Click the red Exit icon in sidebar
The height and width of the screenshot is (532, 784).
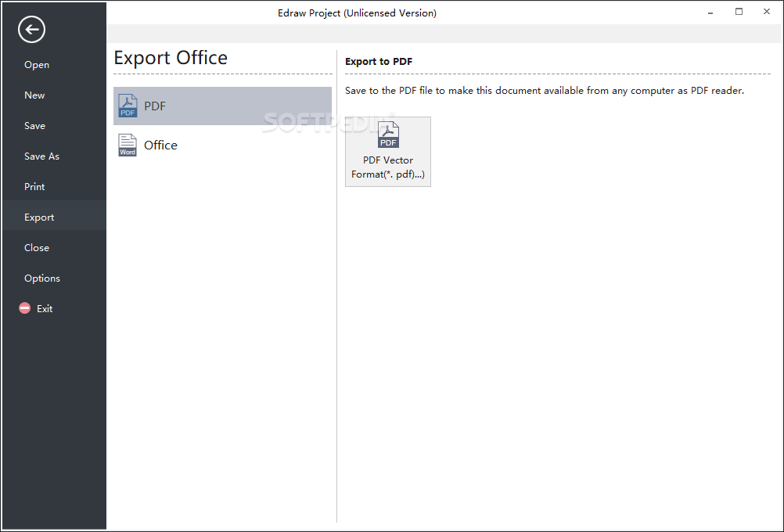pyautogui.click(x=24, y=308)
